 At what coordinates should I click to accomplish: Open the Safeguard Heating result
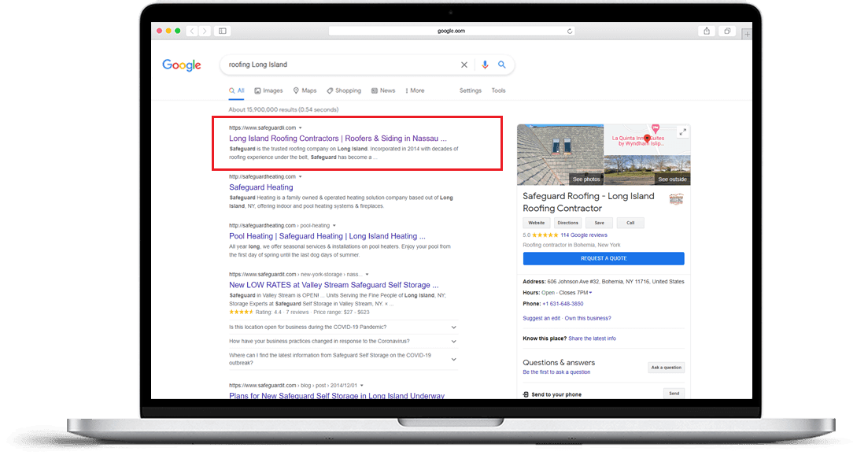pyautogui.click(x=260, y=187)
